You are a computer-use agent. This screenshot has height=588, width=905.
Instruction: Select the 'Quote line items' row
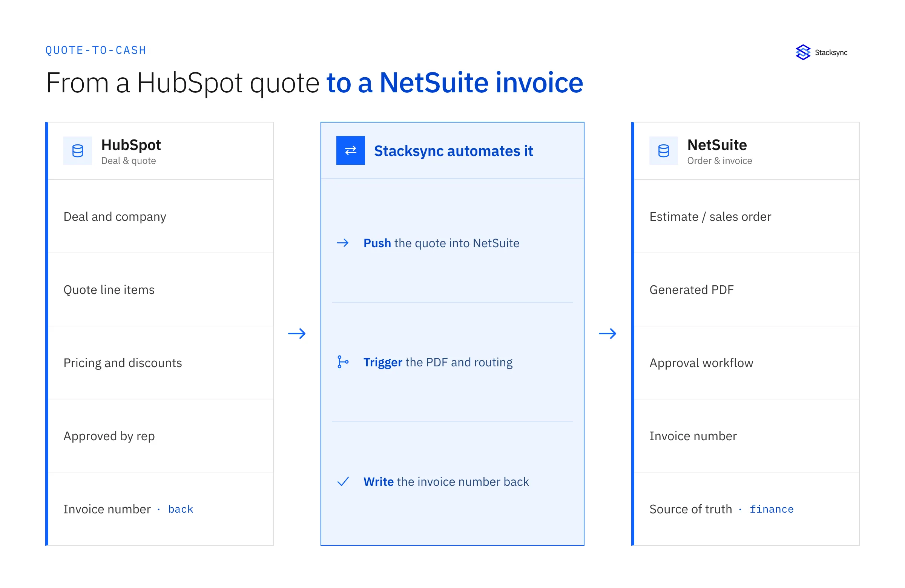(x=161, y=289)
